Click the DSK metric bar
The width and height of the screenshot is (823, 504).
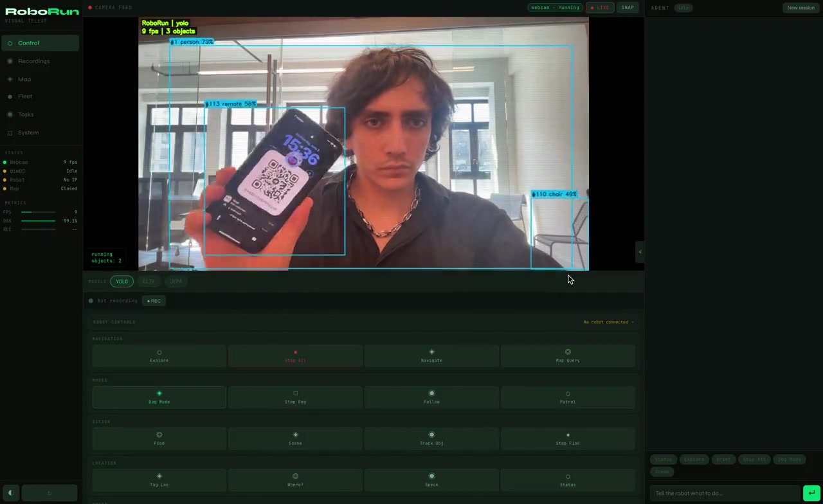(38, 221)
